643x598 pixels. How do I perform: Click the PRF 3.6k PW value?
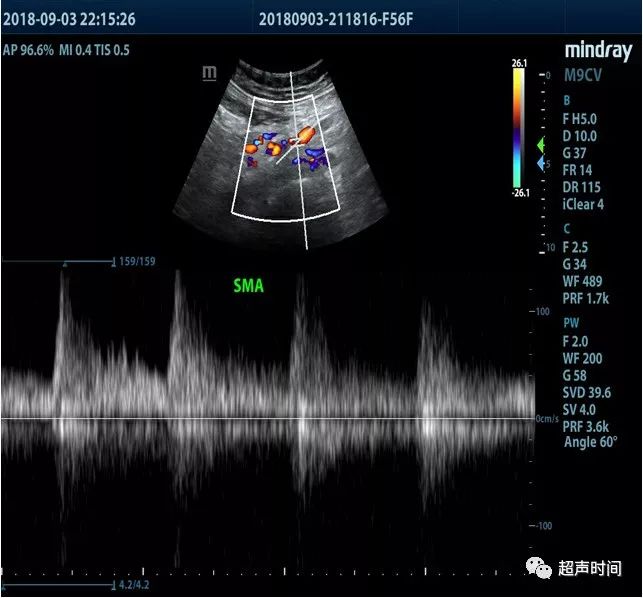(x=586, y=427)
